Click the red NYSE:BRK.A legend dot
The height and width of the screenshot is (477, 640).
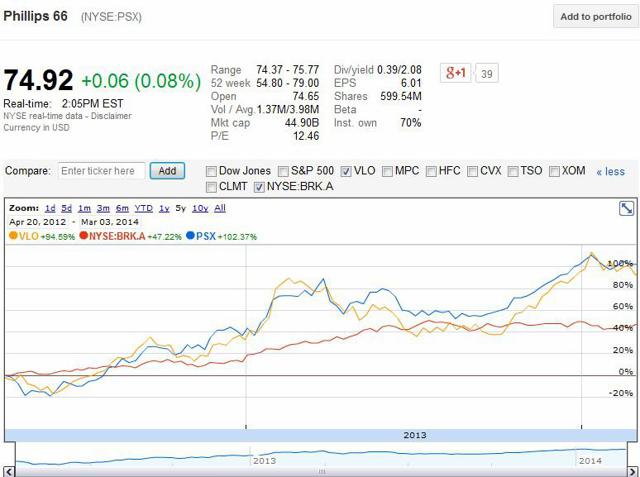(x=84, y=235)
